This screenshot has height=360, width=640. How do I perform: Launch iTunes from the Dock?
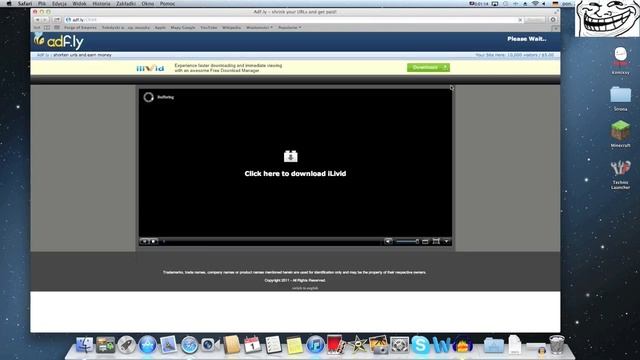coord(316,345)
